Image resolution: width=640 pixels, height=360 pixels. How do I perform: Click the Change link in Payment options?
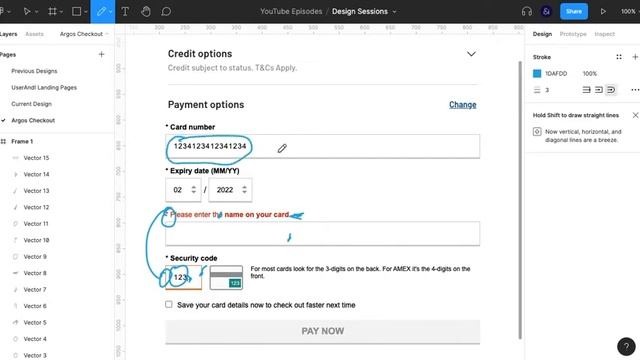(462, 104)
